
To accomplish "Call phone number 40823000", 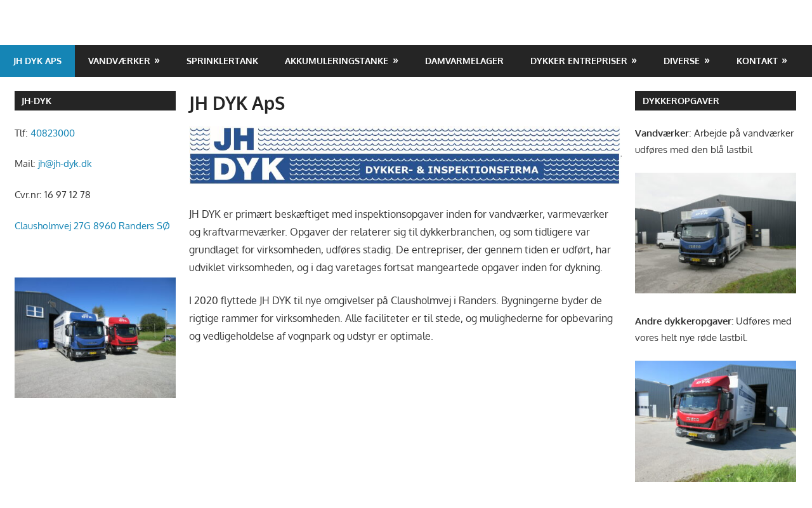I will tap(53, 133).
